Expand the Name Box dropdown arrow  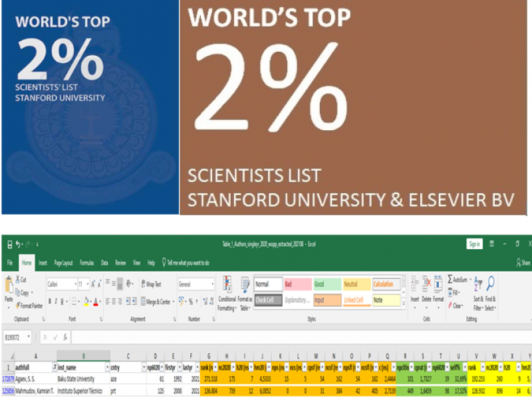pos(29,337)
